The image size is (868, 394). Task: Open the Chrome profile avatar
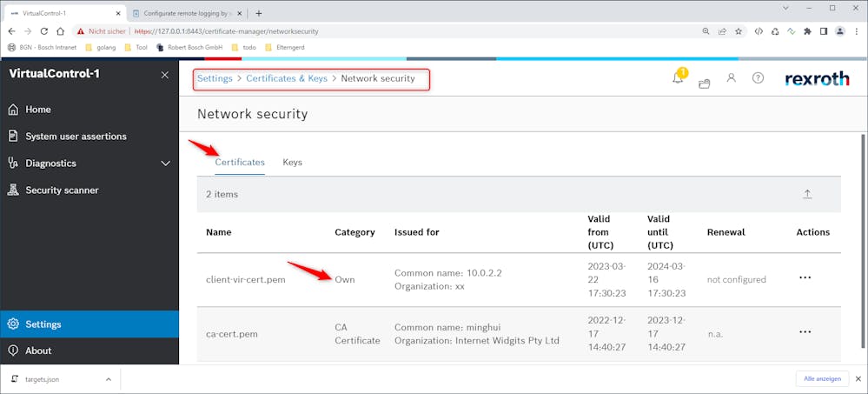click(840, 31)
